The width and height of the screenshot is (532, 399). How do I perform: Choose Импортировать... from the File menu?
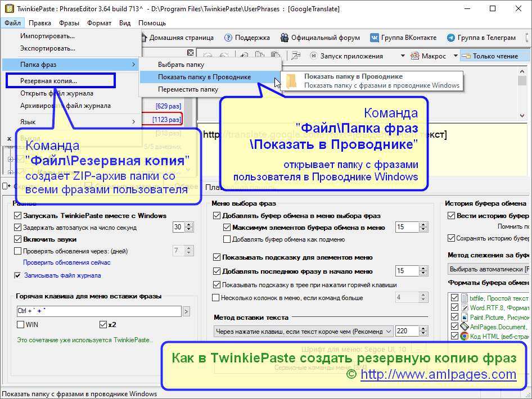[71, 36]
